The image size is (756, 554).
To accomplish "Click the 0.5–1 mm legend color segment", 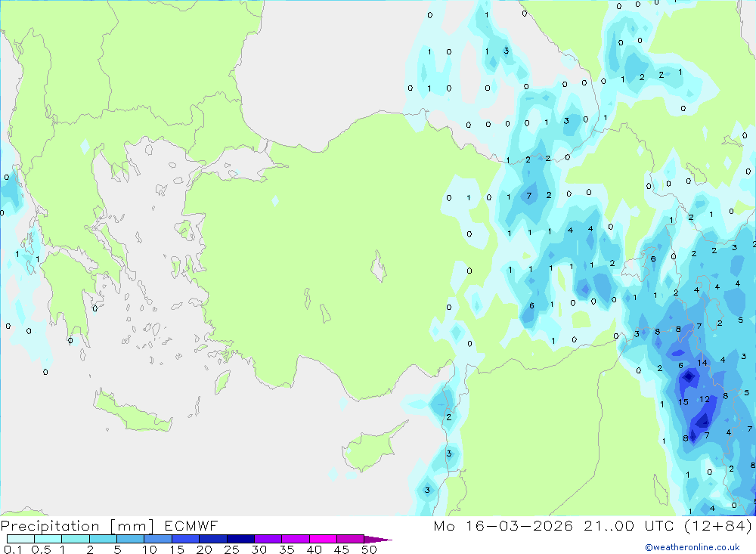I will tap(48, 539).
